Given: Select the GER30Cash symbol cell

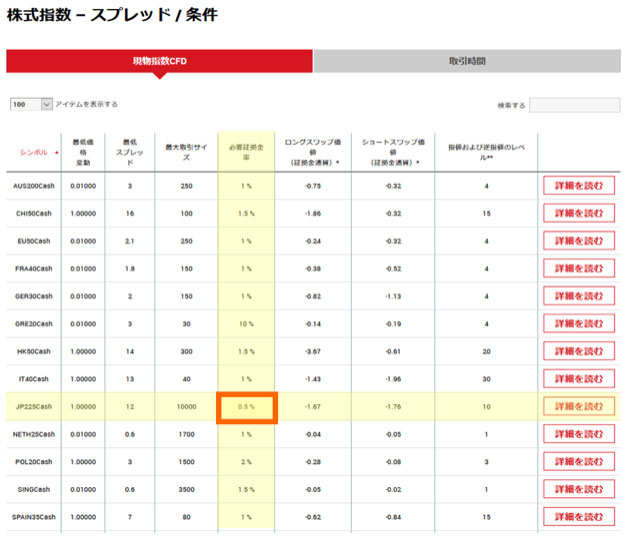Looking at the screenshot, I should pyautogui.click(x=34, y=296).
